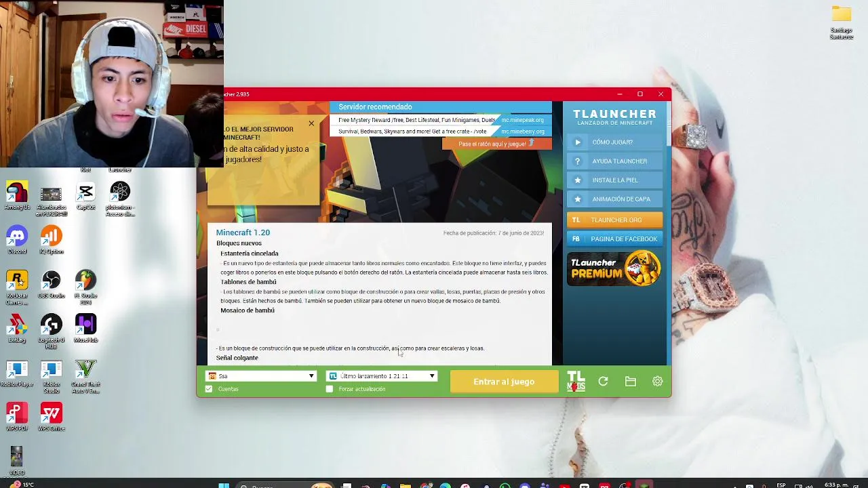Visit TLAUNCHER.ORG from the sidebar
Viewport: 868px width, 488px height.
click(x=614, y=220)
